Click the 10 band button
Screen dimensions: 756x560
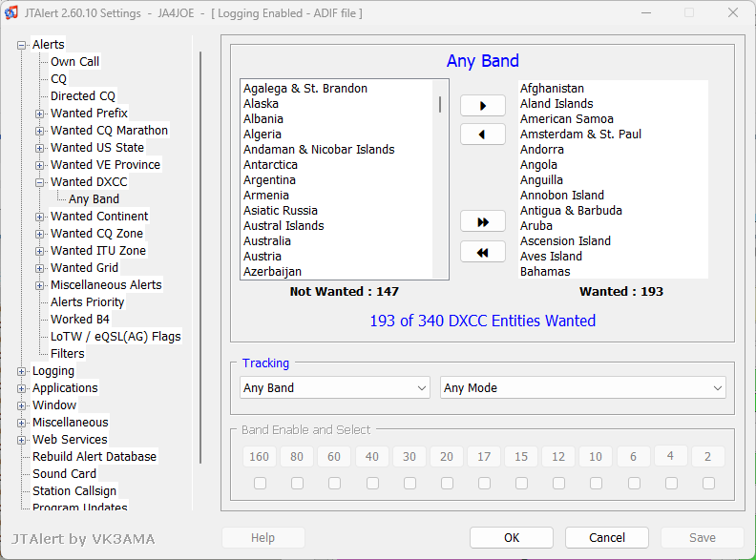(596, 456)
